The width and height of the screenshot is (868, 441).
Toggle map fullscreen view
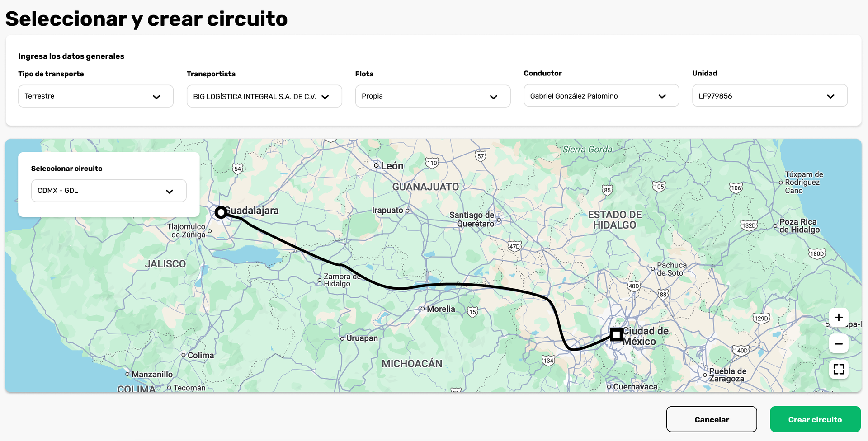(839, 370)
